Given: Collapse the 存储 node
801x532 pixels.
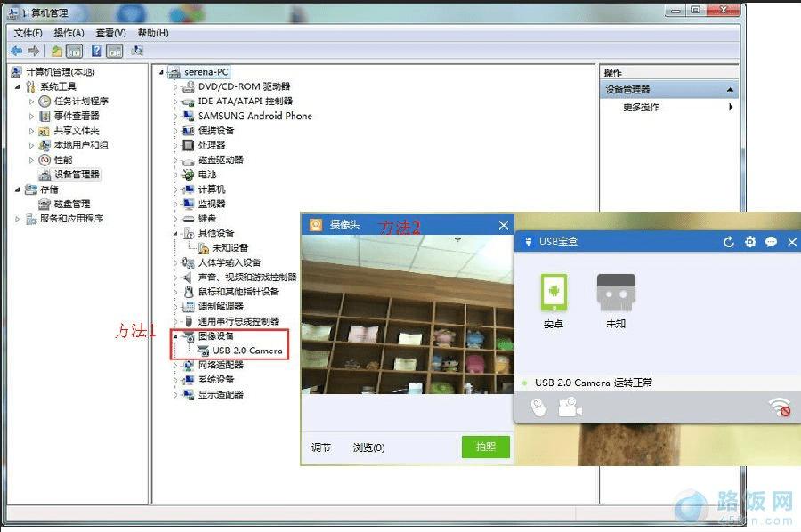Looking at the screenshot, I should point(18,189).
